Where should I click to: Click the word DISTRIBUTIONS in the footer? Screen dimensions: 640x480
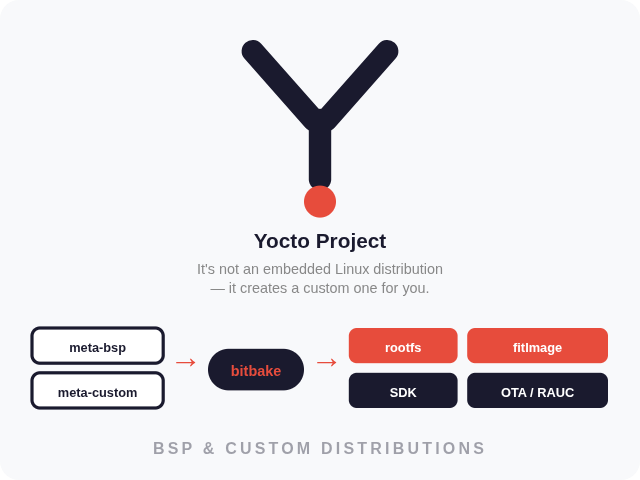(404, 449)
